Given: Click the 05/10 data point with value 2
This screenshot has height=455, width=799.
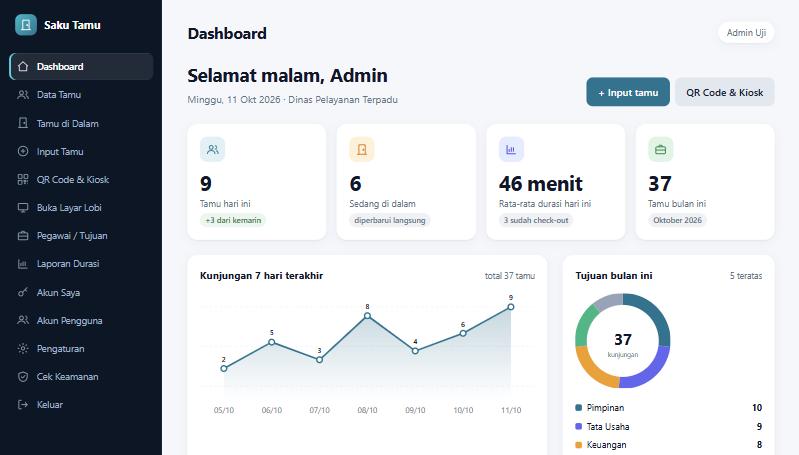Looking at the screenshot, I should (x=224, y=368).
